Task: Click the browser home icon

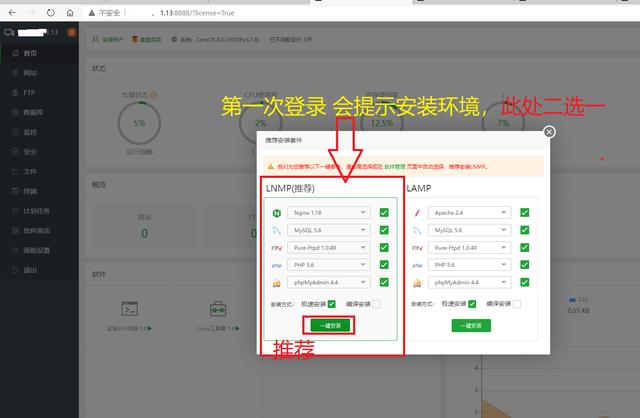Action: [x=70, y=13]
